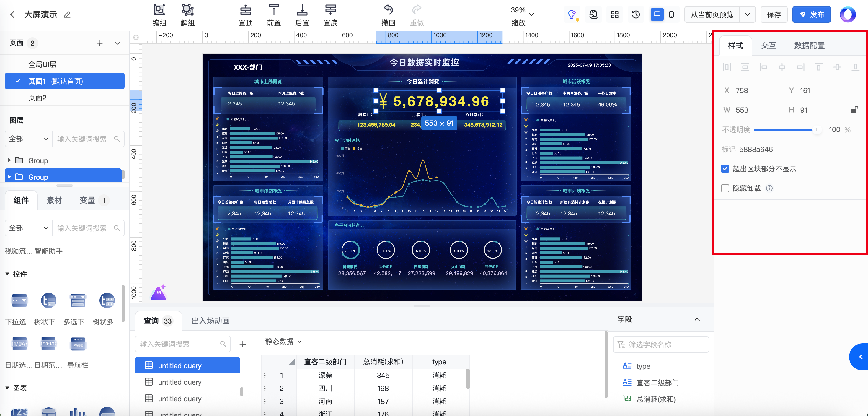Viewport: 868px width, 416px height.
Task: Click the 发布 publish button
Action: 811,14
